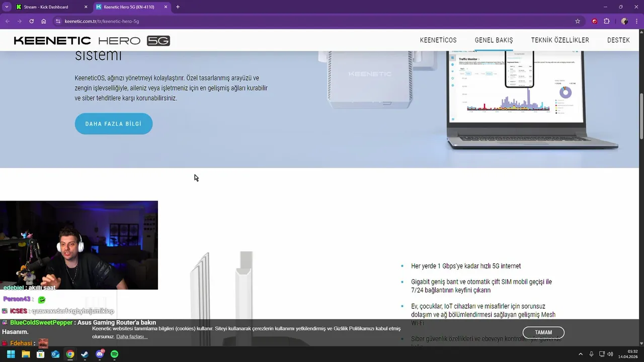This screenshot has width=644, height=362.
Task: Click the microphone tray icon
Action: [x=591, y=354]
